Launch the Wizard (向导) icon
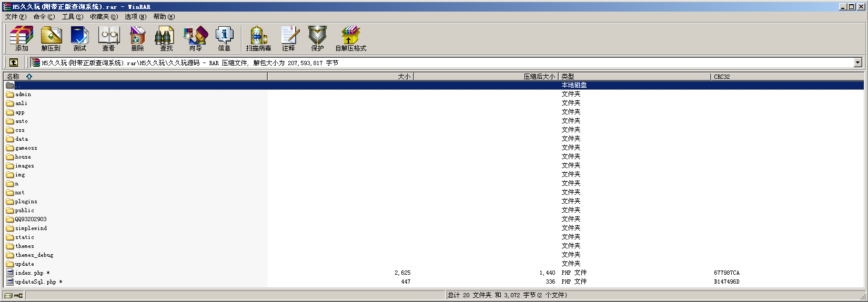The height and width of the screenshot is (302, 868). click(195, 39)
